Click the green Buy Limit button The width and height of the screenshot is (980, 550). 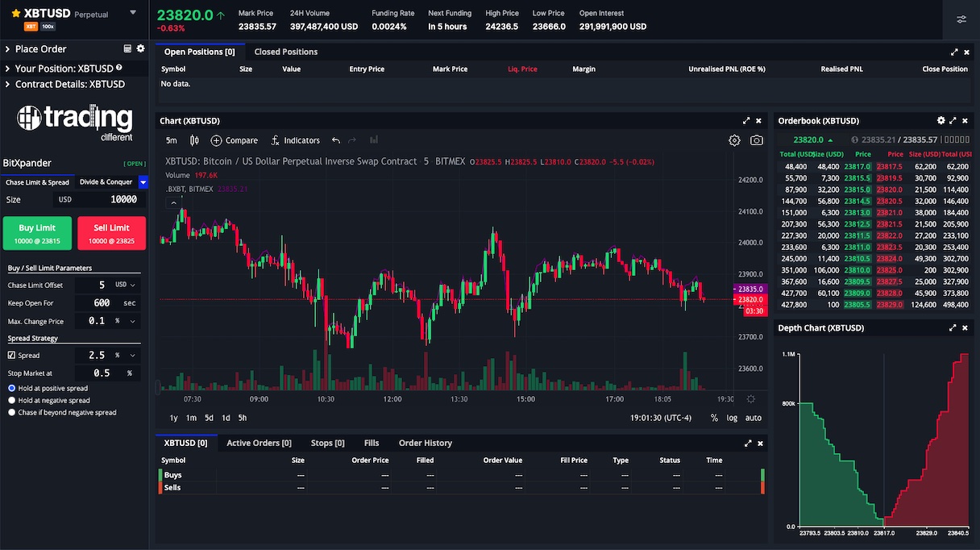pyautogui.click(x=39, y=232)
